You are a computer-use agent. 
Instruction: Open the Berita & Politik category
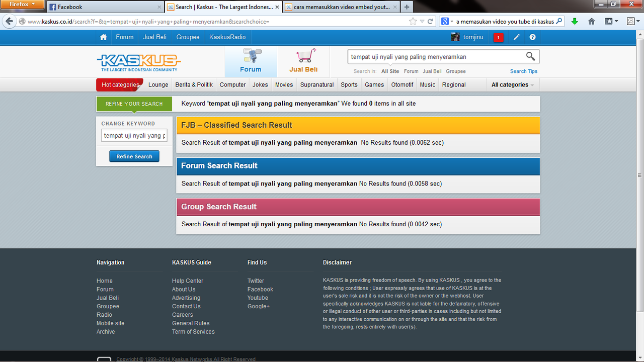click(194, 85)
